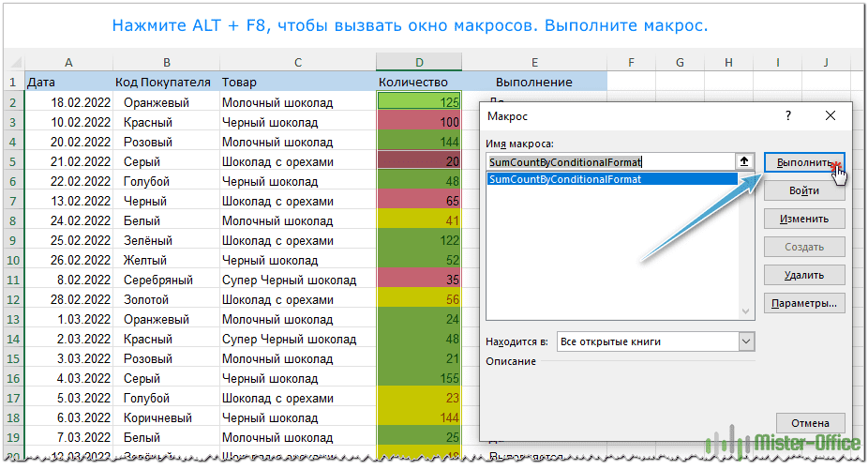Click the Изменить button

[804, 219]
